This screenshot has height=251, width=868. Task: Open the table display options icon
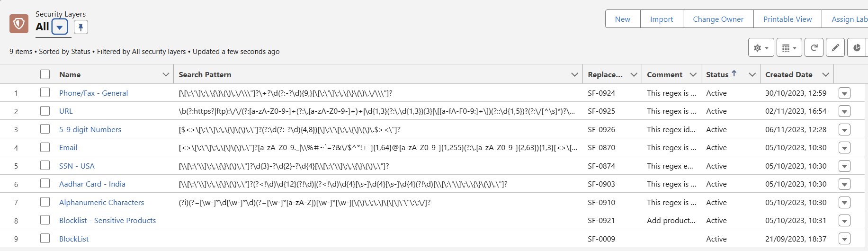coord(789,48)
